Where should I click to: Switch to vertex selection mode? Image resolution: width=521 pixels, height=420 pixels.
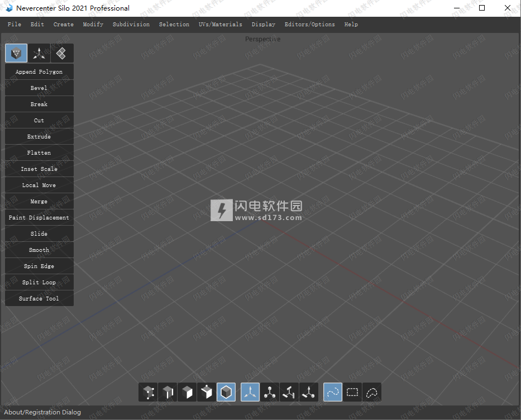pos(148,392)
